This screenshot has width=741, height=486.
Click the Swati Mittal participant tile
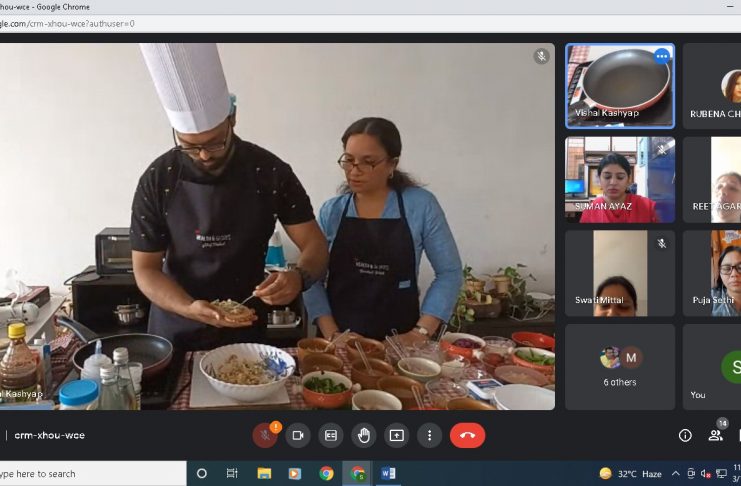pyautogui.click(x=620, y=273)
